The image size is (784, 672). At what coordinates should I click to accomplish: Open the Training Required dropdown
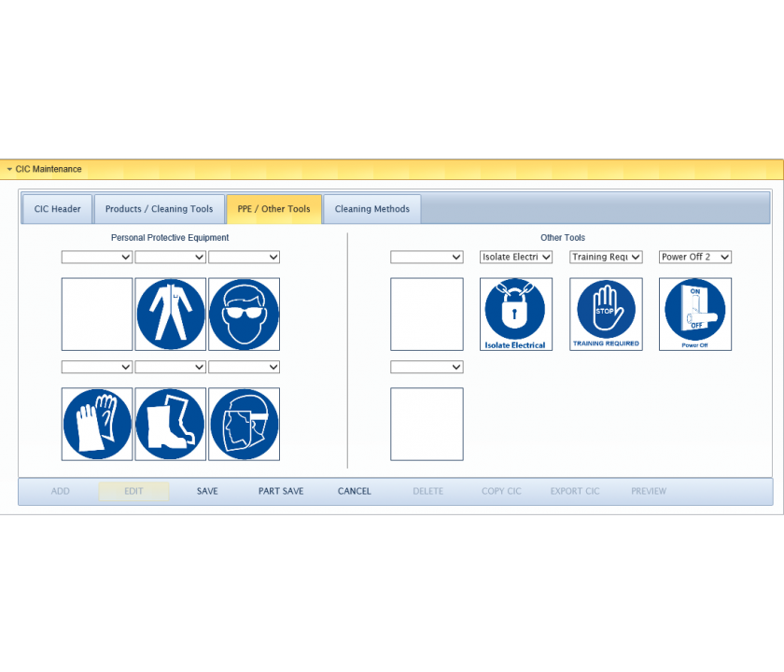pos(606,257)
